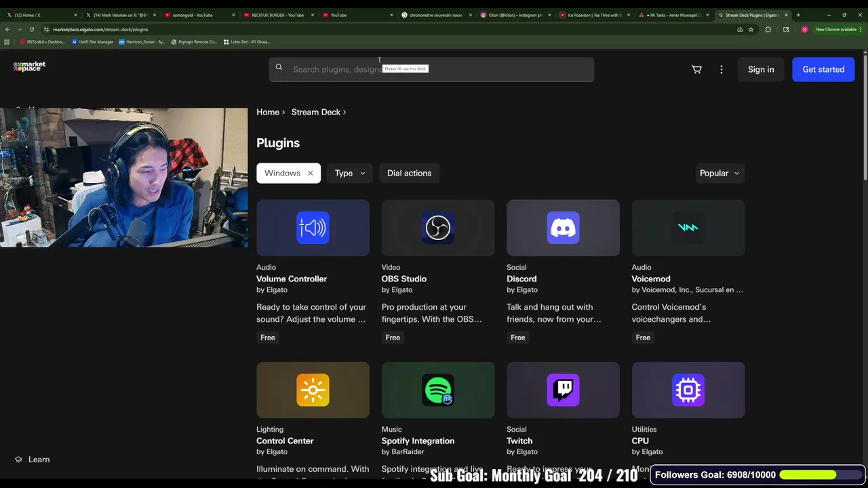Image resolution: width=868 pixels, height=488 pixels.
Task: Click the browser back arrow
Action: click(x=7, y=29)
